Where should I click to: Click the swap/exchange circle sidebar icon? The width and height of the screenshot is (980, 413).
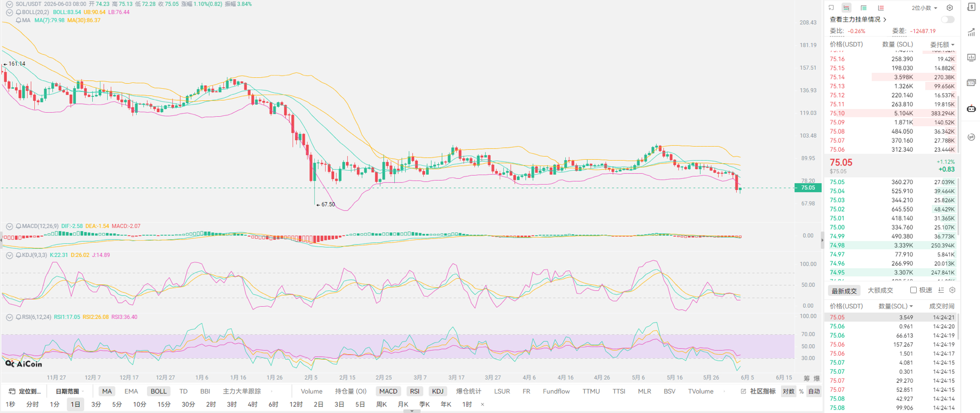tap(972, 137)
